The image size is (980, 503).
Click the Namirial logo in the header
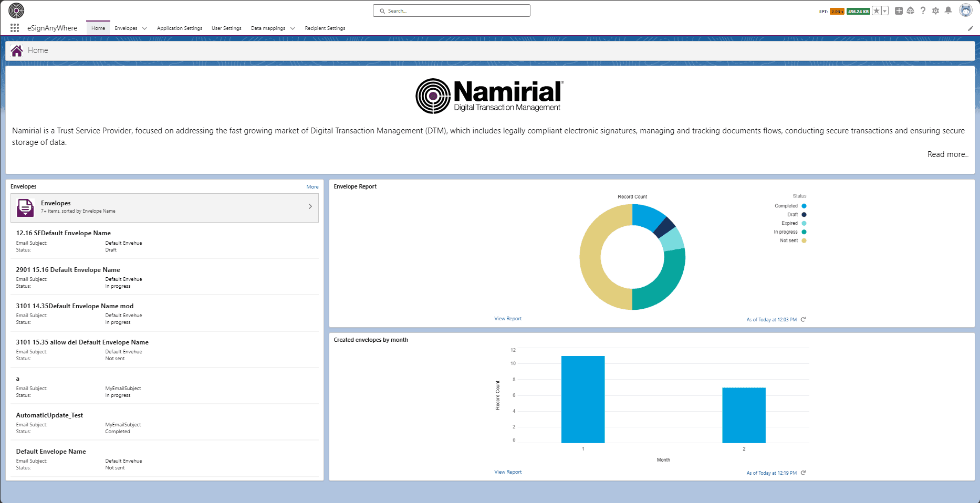click(16, 11)
